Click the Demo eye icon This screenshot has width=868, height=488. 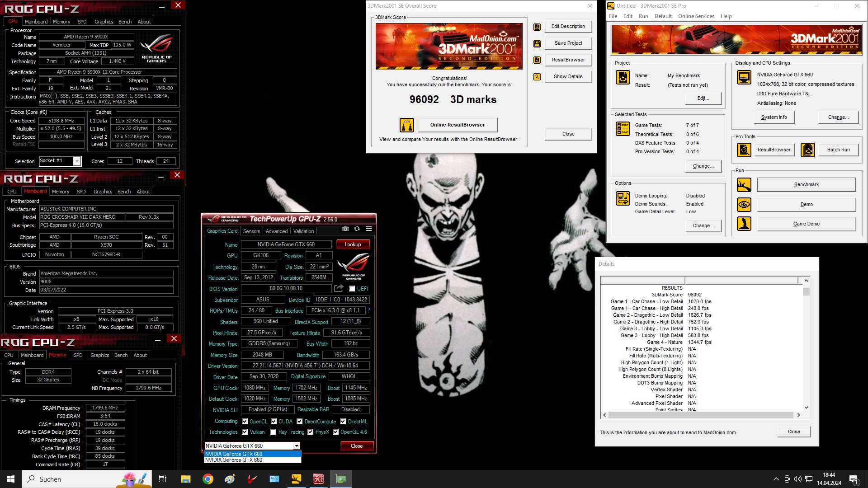(x=744, y=205)
